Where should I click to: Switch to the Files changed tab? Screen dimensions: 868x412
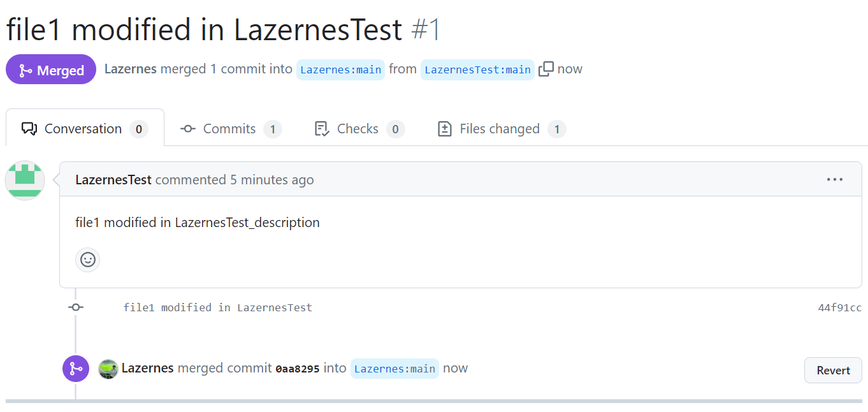[502, 129]
